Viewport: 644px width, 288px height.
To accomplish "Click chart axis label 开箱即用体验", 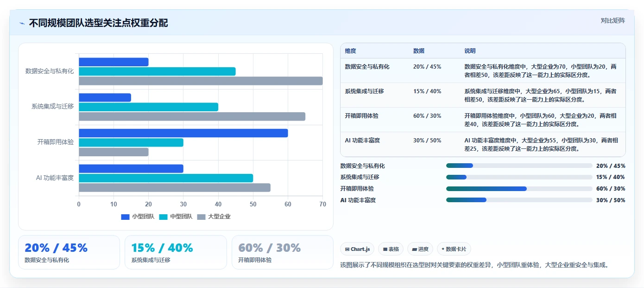I will (56, 142).
